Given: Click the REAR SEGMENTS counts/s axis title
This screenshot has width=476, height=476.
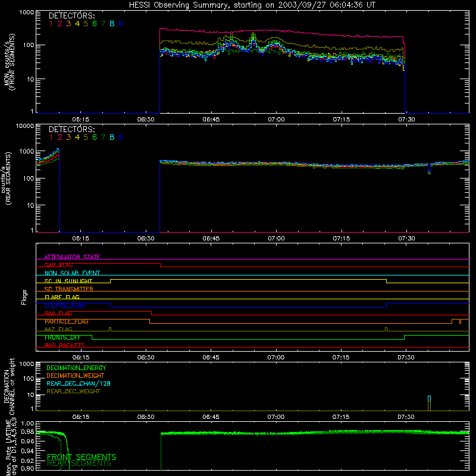Looking at the screenshot, I should (6, 178).
